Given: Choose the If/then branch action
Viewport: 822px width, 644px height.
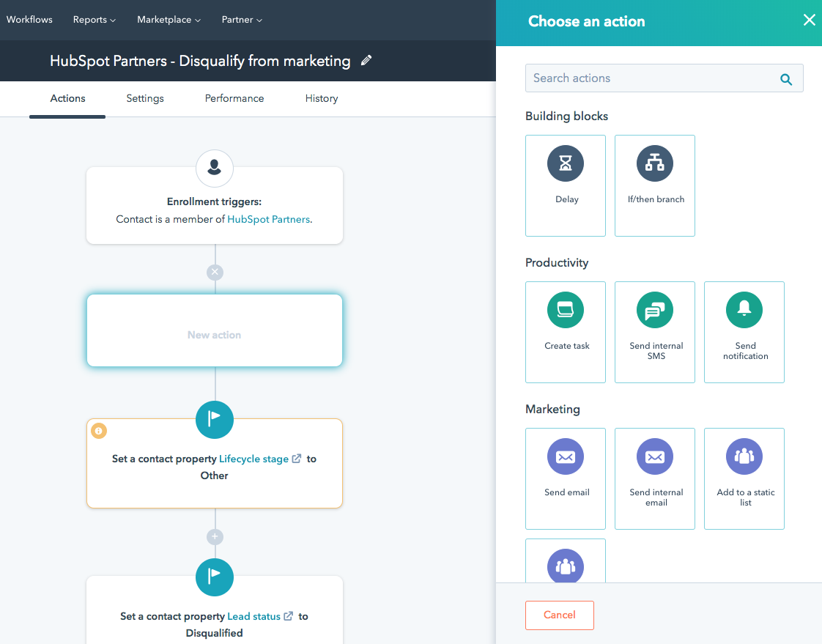Looking at the screenshot, I should click(655, 185).
